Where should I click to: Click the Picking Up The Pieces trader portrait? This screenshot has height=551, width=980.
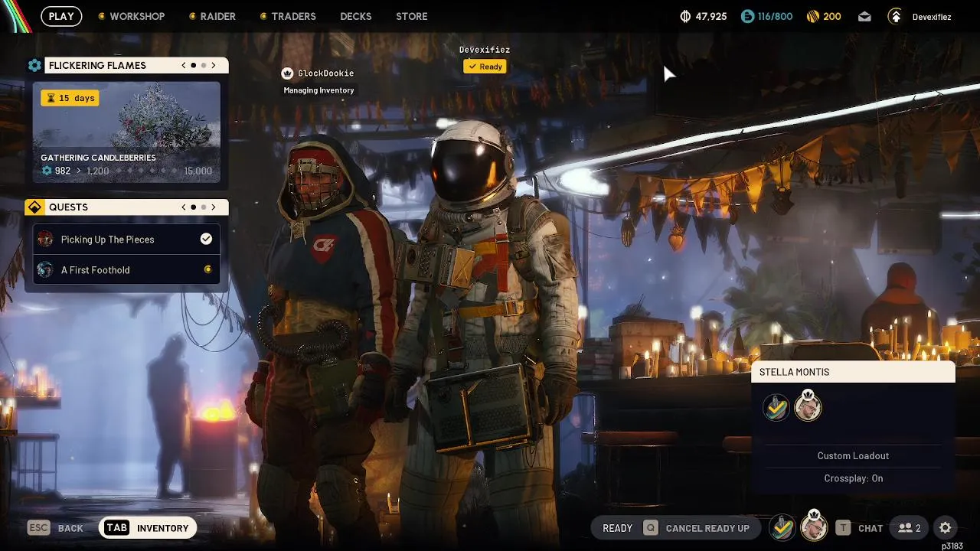tap(45, 240)
